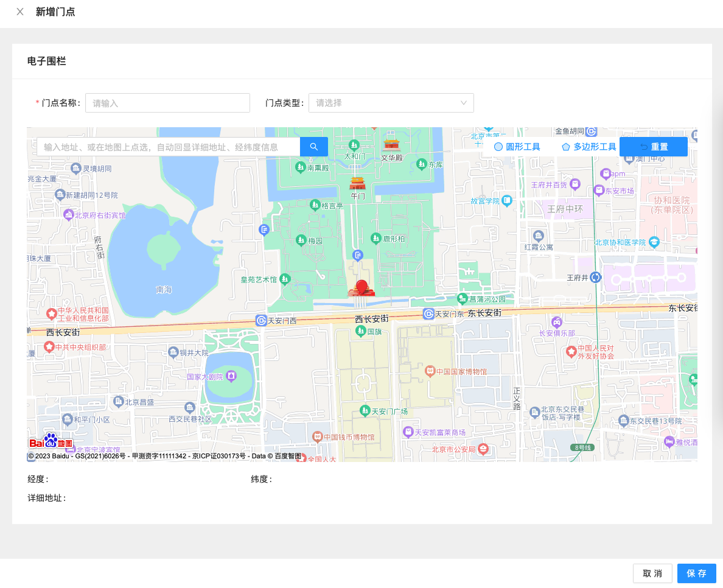Click the 中华人民共和国工业和信息化部 star icon
This screenshot has width=723, height=588.
point(51,313)
